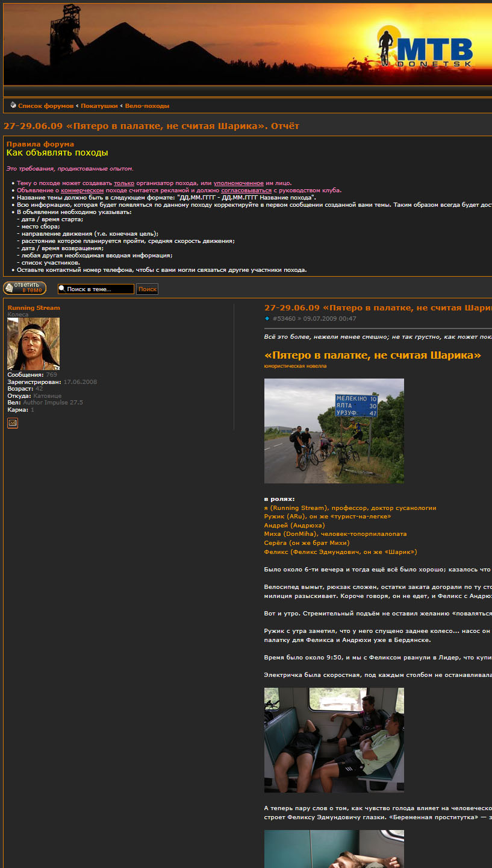Click the cast line Феликс (Феликс Эдмундович)
492x868 pixels.
(341, 552)
